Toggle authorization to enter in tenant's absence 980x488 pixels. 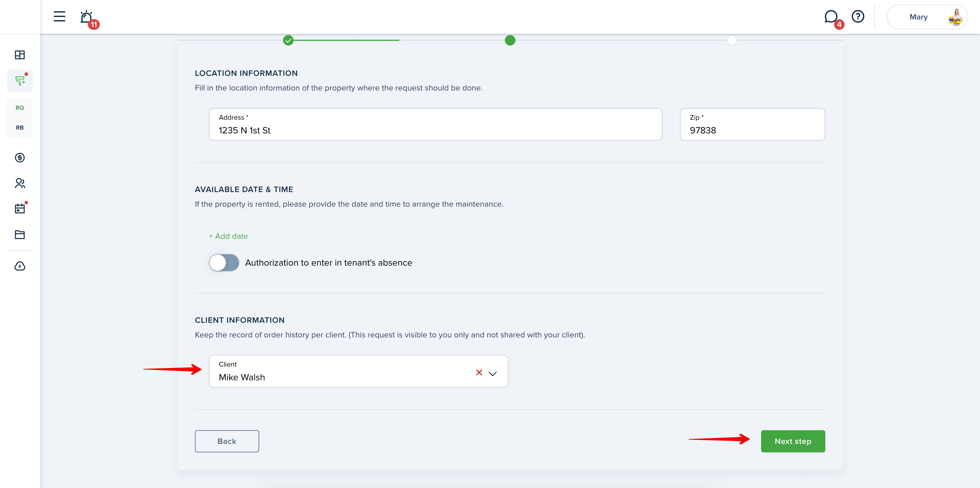tap(224, 263)
